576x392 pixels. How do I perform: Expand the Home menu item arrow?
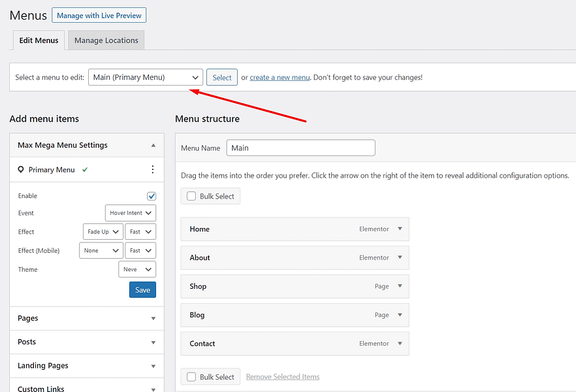[400, 229]
